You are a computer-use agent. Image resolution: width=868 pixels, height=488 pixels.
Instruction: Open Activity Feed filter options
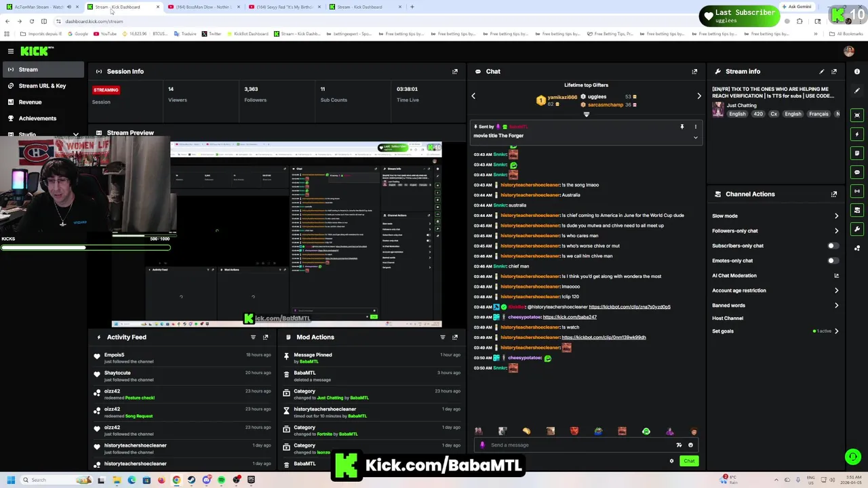click(x=253, y=337)
